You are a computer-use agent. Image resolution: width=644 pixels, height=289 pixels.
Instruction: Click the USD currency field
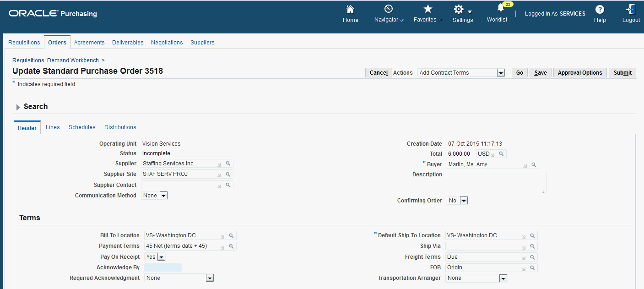tap(487, 154)
